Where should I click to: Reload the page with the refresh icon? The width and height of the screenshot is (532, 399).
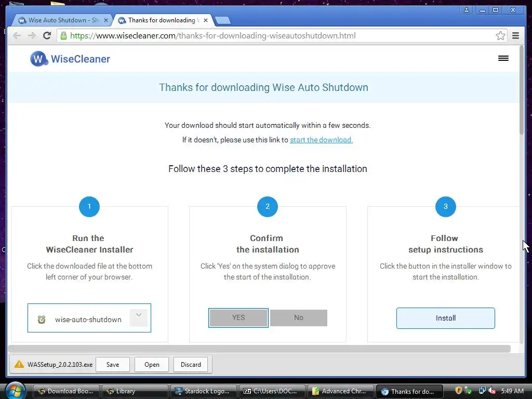click(x=47, y=36)
